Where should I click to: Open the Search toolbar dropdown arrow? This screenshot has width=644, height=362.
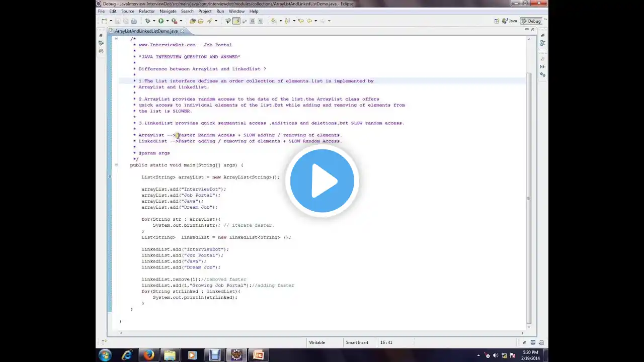216,21
